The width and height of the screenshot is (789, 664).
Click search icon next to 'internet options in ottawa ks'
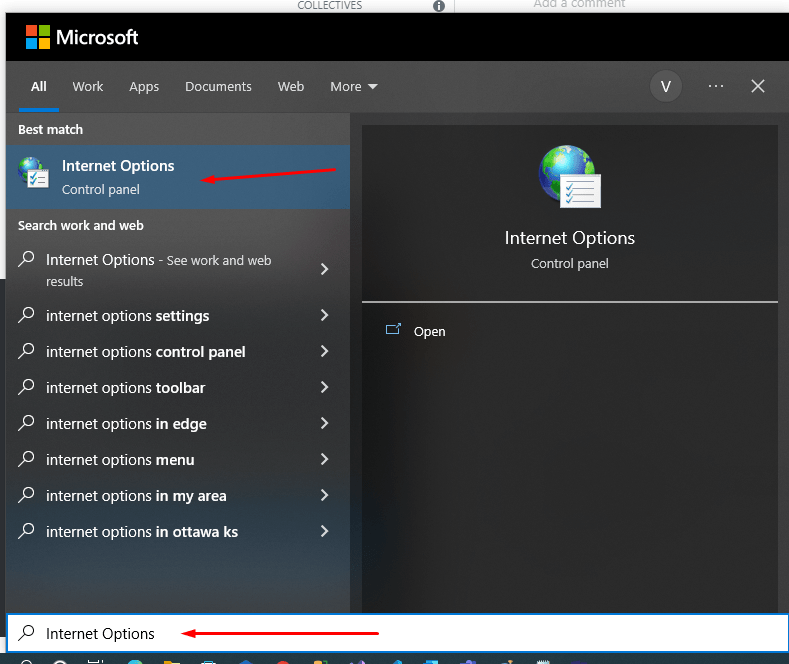click(x=26, y=531)
